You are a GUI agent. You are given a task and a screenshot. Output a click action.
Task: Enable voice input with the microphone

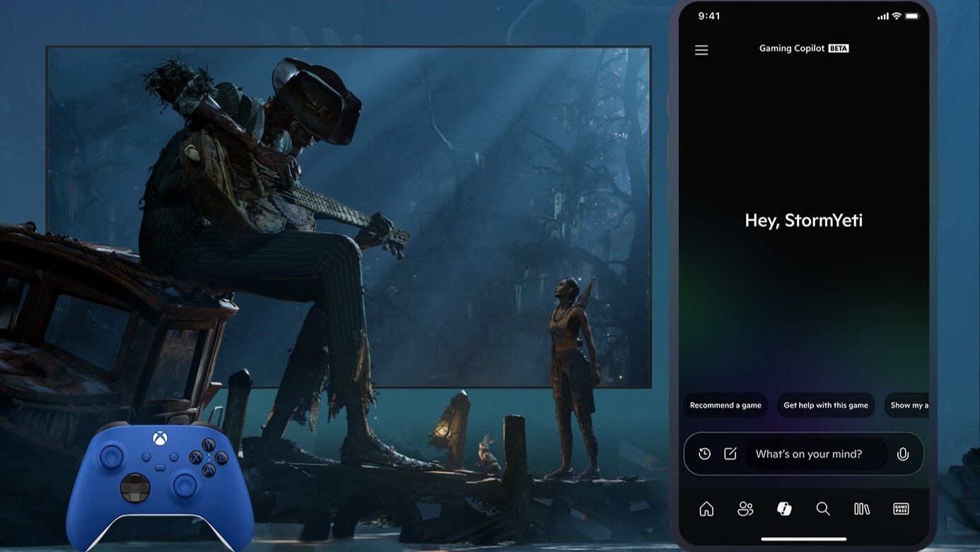(903, 453)
